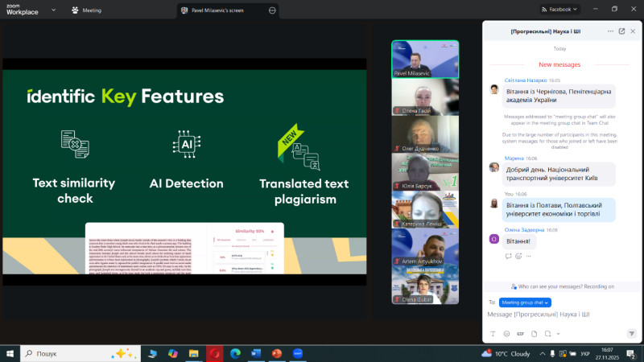Click the GIF button in message toolbar
This screenshot has height=362, width=644.
click(520, 333)
